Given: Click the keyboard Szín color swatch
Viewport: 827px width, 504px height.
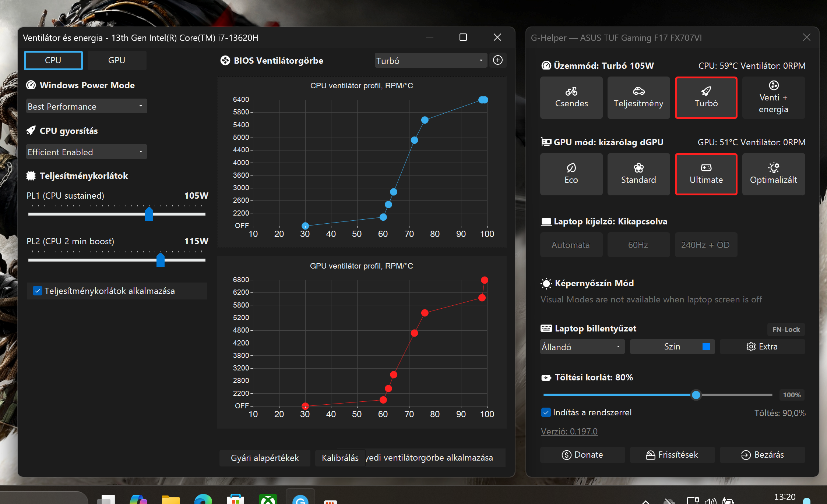Looking at the screenshot, I should tap(706, 347).
